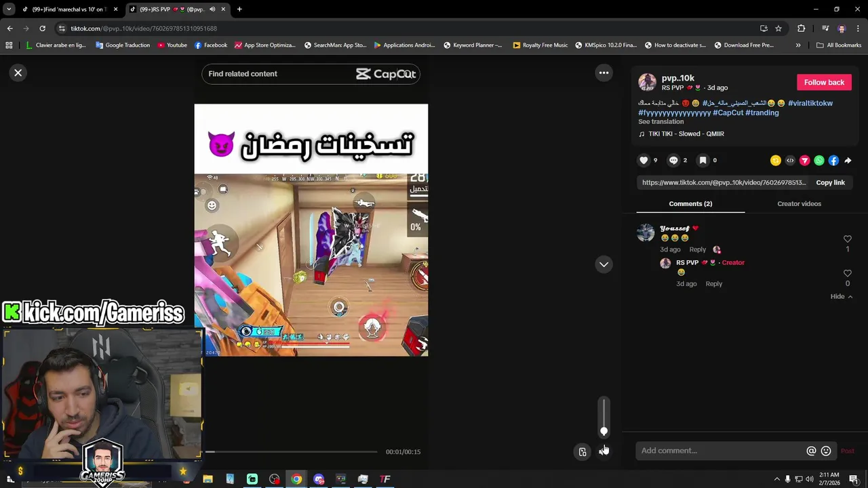
Task: Reply to Youssef's comment
Action: coord(697,249)
